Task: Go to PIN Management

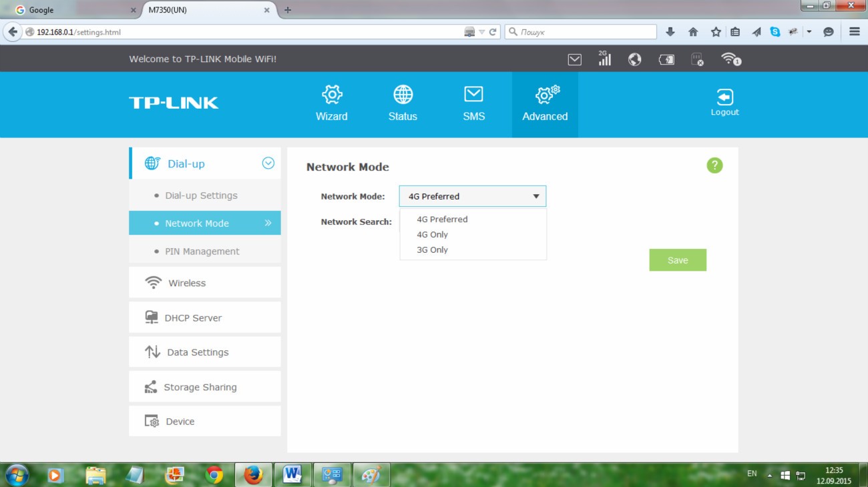Action: pos(202,252)
